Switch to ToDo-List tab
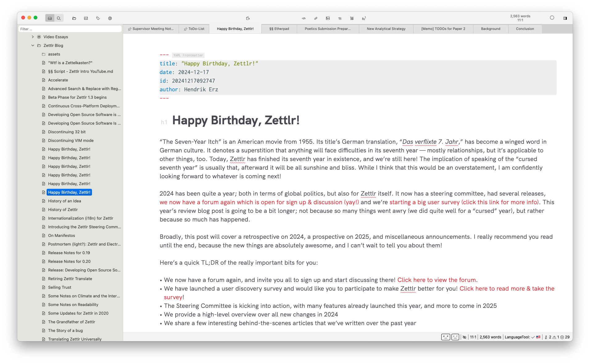The image size is (590, 364). coord(194,29)
